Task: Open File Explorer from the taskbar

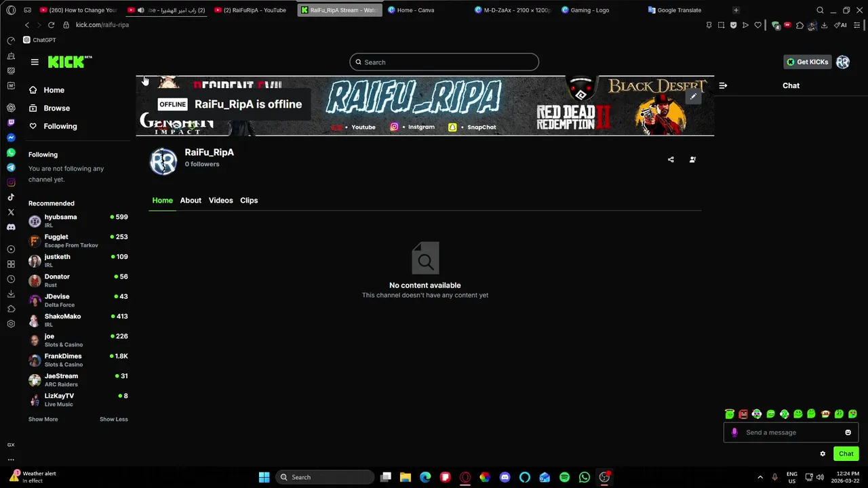Action: (406, 477)
